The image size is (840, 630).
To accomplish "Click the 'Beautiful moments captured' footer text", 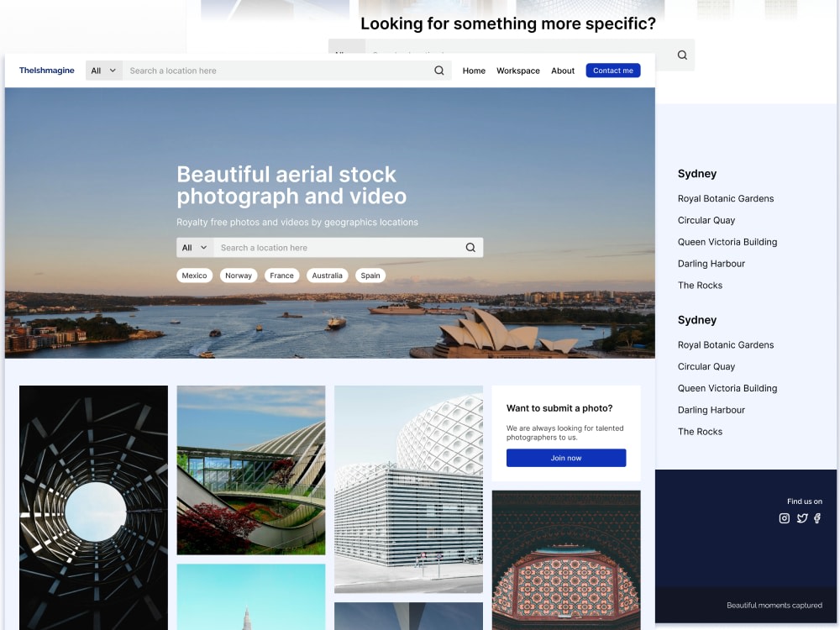I will click(x=774, y=606).
